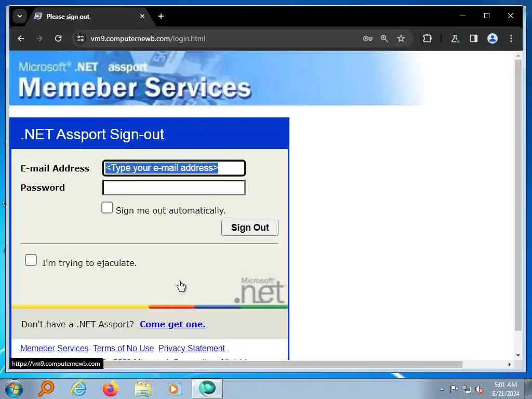Go back using the browser back arrow
The width and height of the screenshot is (532, 399).
pos(21,38)
